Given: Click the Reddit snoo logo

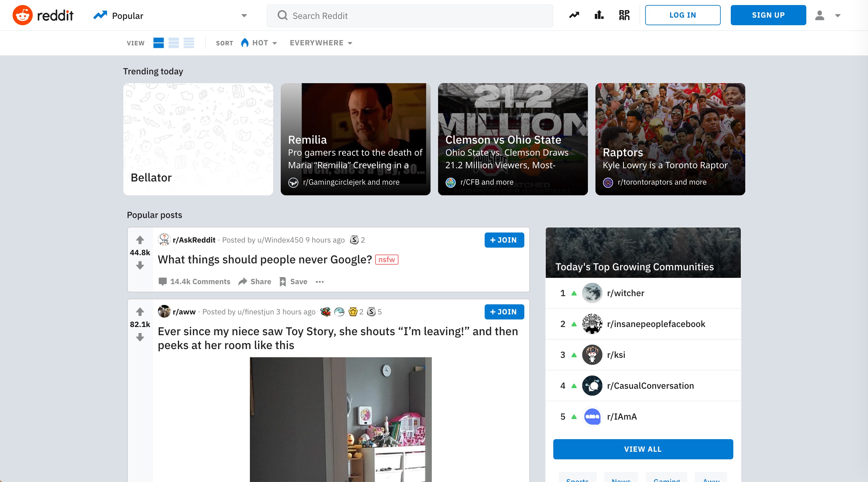Looking at the screenshot, I should pos(22,15).
